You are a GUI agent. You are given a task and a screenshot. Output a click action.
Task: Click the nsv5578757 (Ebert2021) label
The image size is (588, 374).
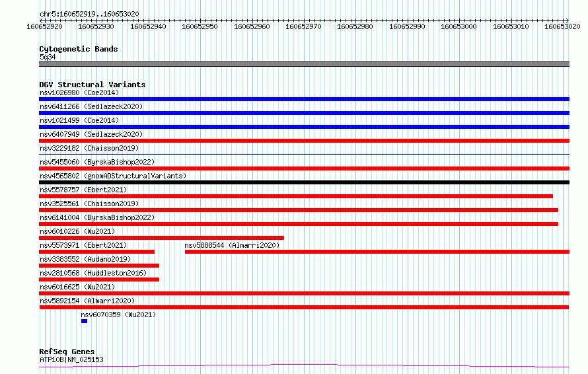pyautogui.click(x=83, y=190)
